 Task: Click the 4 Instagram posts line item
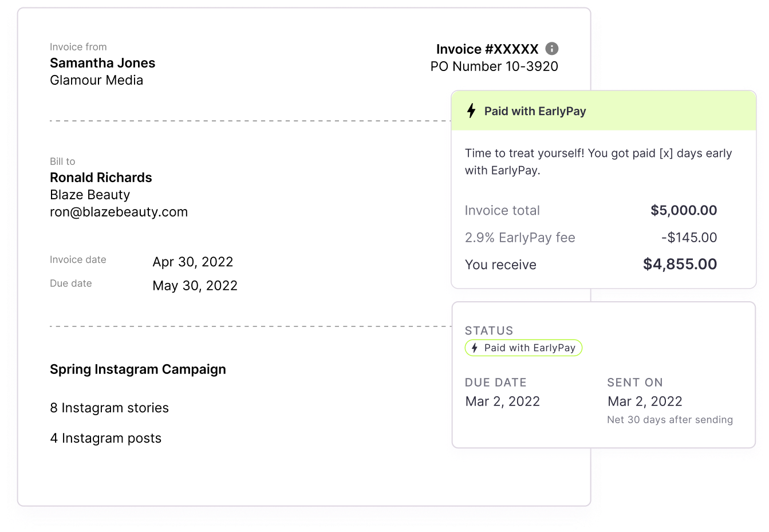point(105,438)
